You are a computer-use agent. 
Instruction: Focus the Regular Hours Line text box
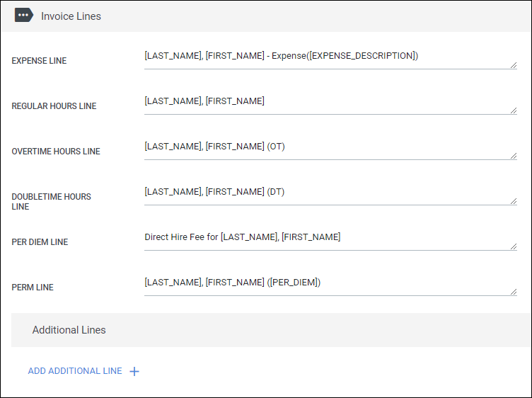pyautogui.click(x=325, y=101)
